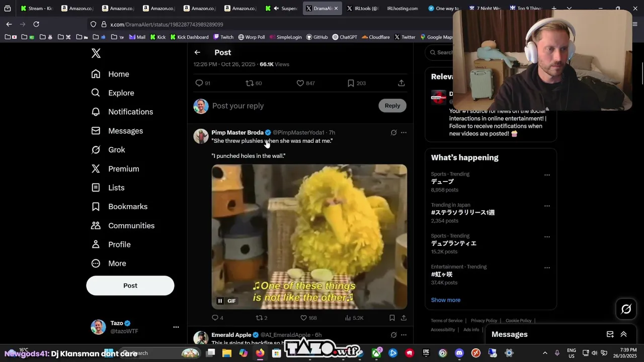Image resolution: width=644 pixels, height=362 pixels.
Task: Open more options for #ステラソラリリース1週 trend
Action: [x=547, y=206]
